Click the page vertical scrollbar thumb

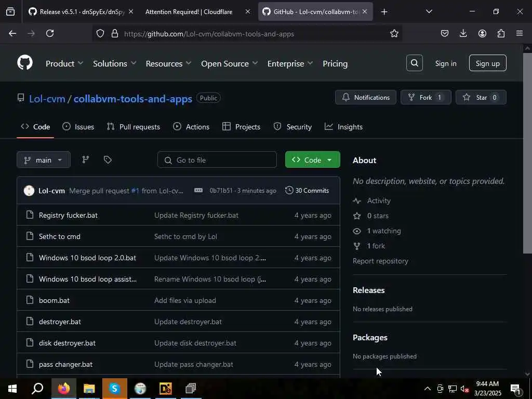tap(527, 153)
